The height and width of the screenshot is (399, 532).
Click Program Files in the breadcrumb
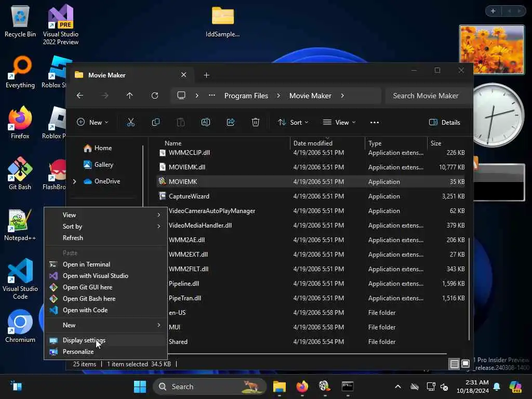[246, 96]
